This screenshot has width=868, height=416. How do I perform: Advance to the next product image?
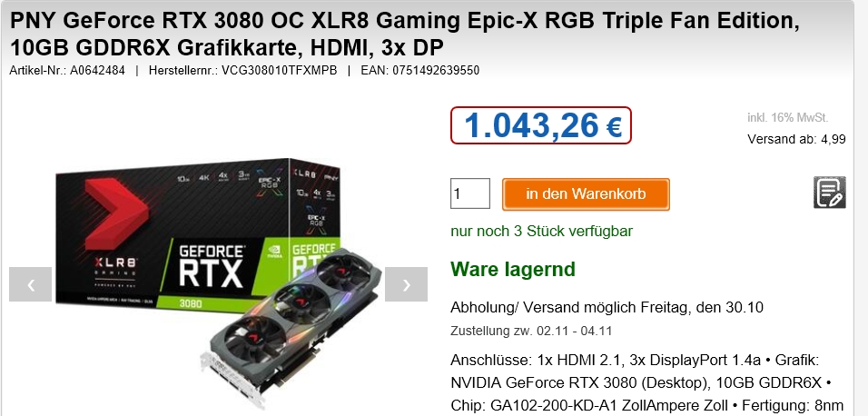[x=406, y=284]
